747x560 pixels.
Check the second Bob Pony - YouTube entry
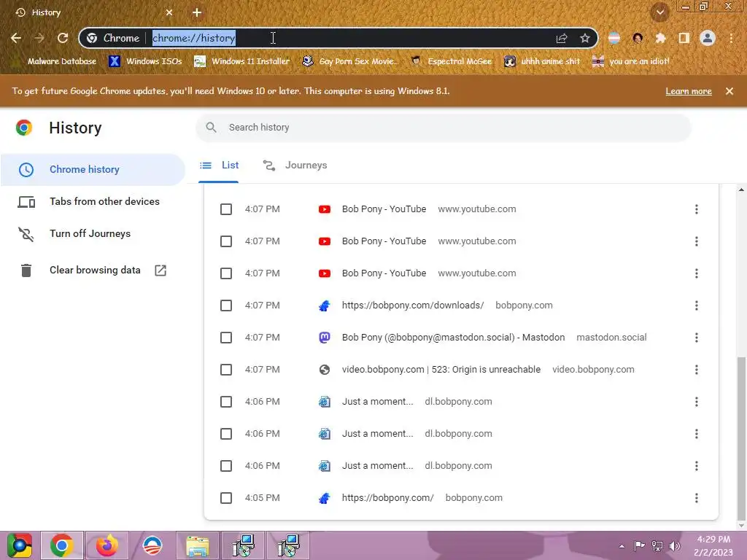(x=226, y=241)
